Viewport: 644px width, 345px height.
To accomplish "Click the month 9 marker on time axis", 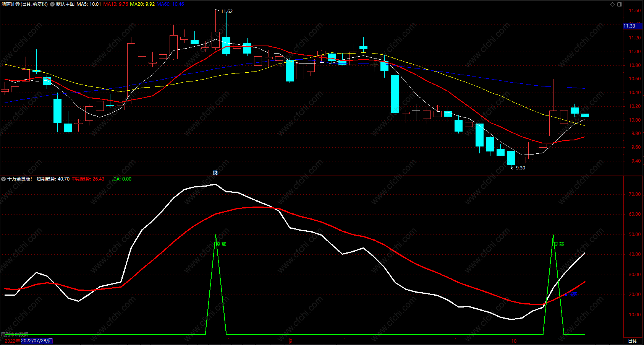I will pos(291,341).
